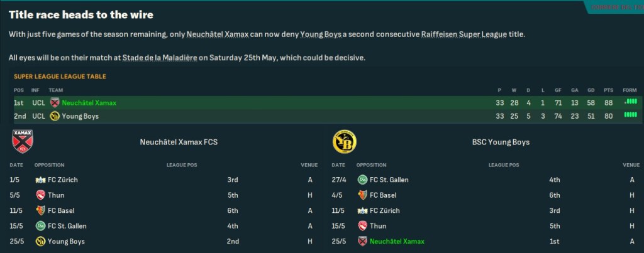Click the PTS column header
This screenshot has width=644, height=253.
(608, 90)
